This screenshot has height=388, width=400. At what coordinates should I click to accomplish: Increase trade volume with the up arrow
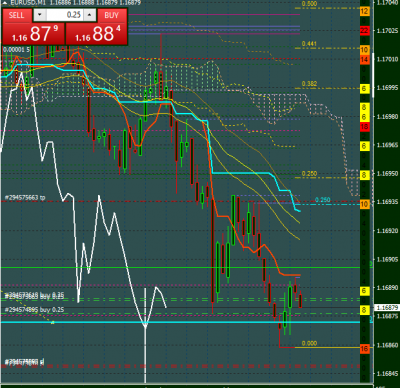pyautogui.click(x=90, y=15)
